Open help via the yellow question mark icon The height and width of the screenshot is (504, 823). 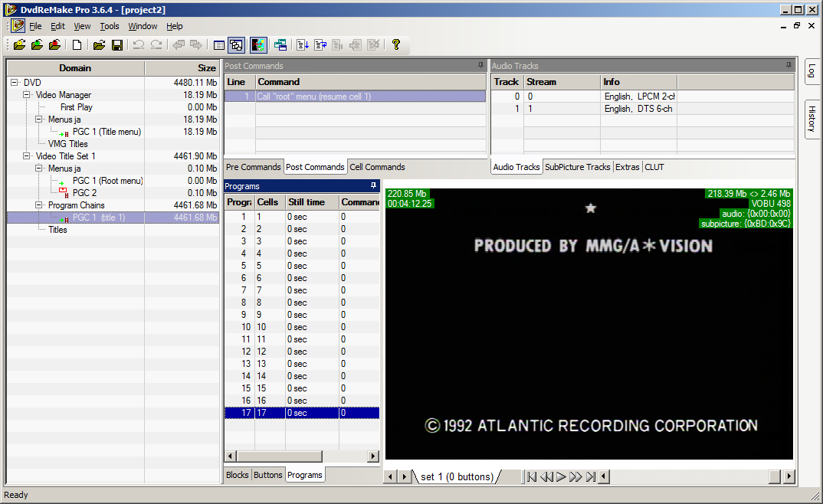396,45
